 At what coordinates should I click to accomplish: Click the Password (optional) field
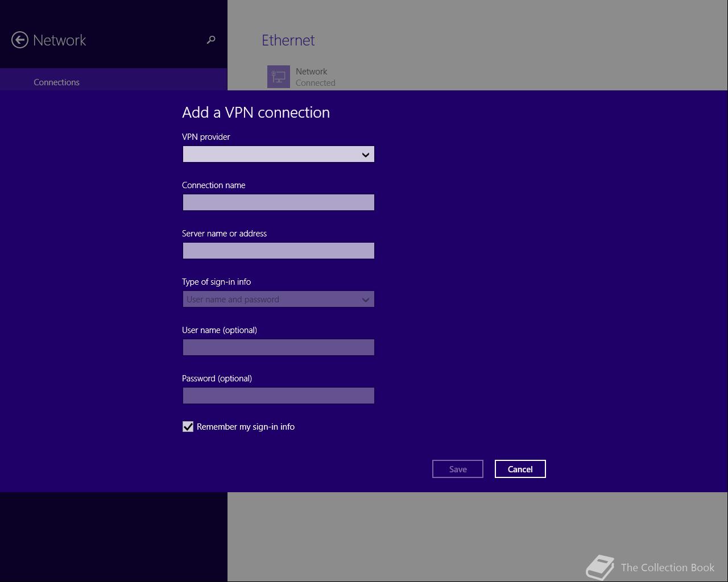pos(279,396)
